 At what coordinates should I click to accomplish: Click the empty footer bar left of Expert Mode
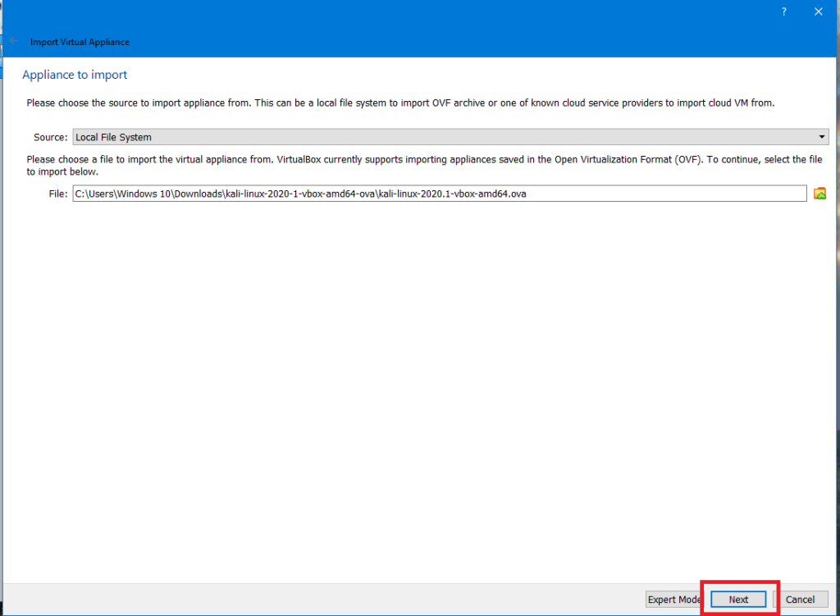tap(328, 600)
